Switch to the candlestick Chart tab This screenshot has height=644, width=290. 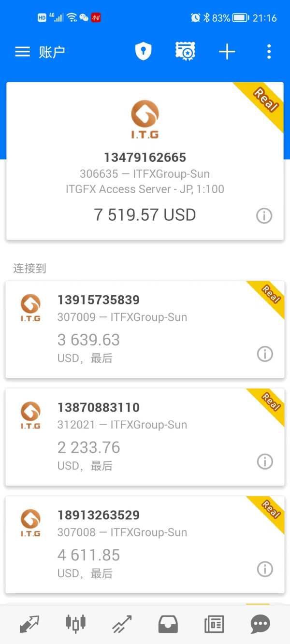[x=76, y=624]
